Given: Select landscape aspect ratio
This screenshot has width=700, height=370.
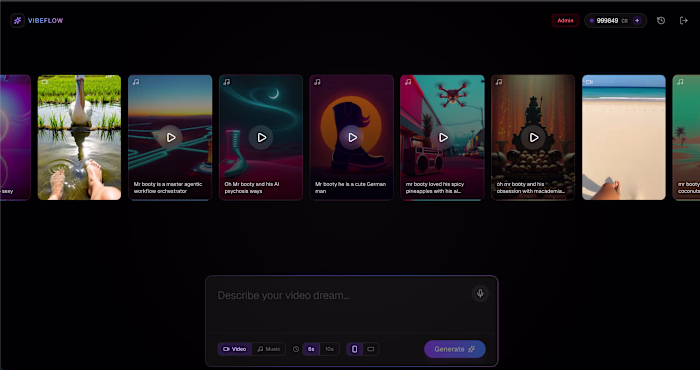Looking at the screenshot, I should (371, 349).
